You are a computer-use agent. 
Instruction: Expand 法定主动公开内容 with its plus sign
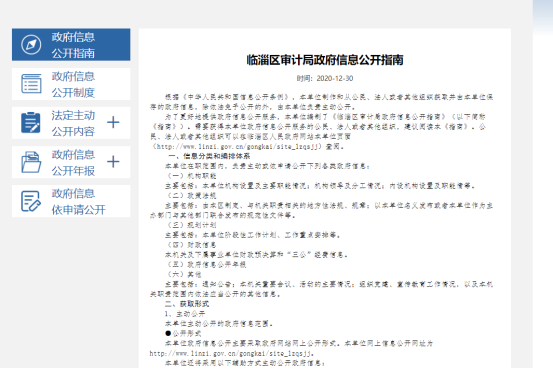click(113, 122)
